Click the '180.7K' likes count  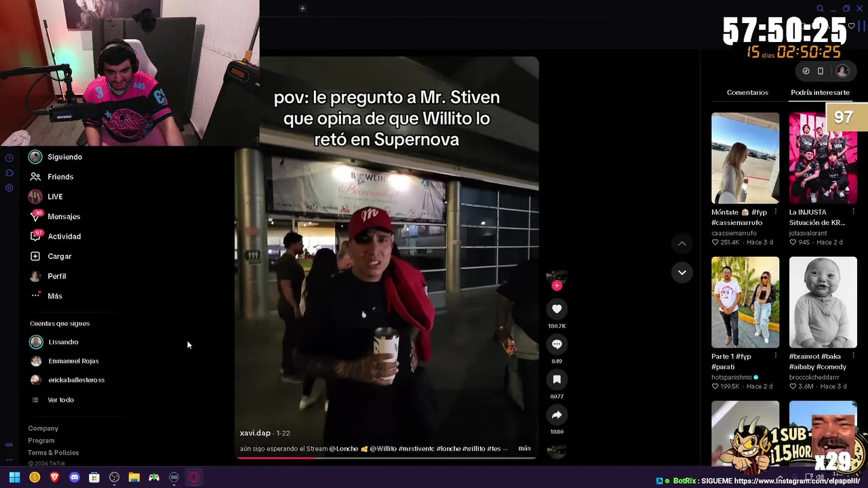click(x=557, y=326)
